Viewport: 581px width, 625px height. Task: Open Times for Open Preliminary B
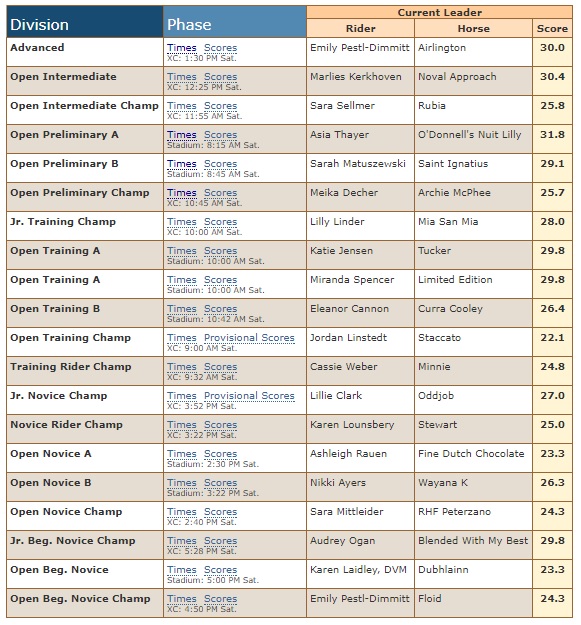tap(182, 164)
